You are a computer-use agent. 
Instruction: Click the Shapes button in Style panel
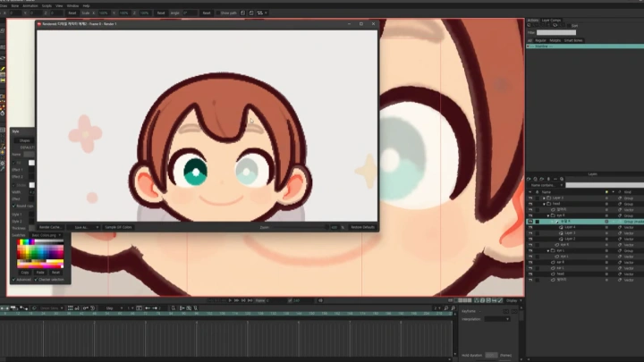click(x=24, y=140)
